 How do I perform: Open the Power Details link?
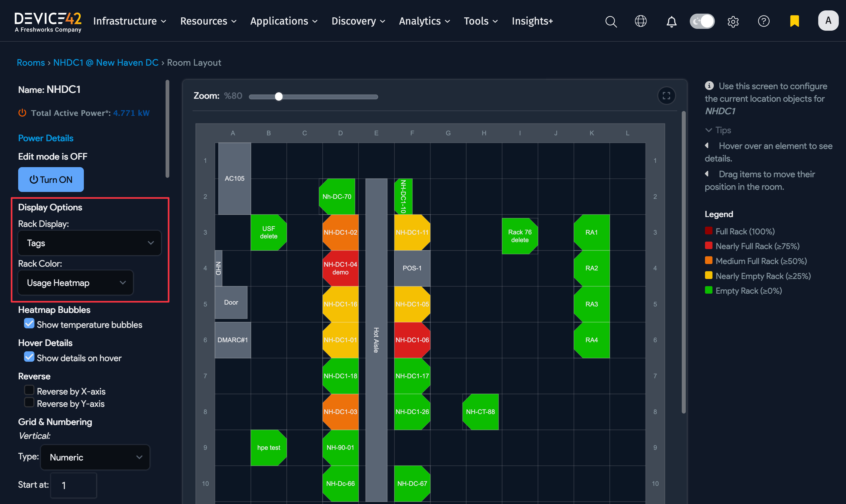(45, 138)
